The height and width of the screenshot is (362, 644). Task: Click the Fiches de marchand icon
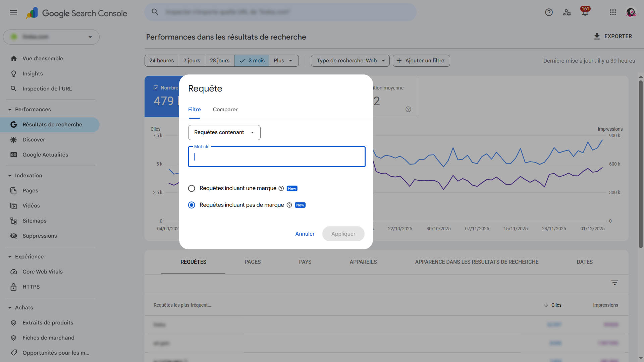pos(13,338)
